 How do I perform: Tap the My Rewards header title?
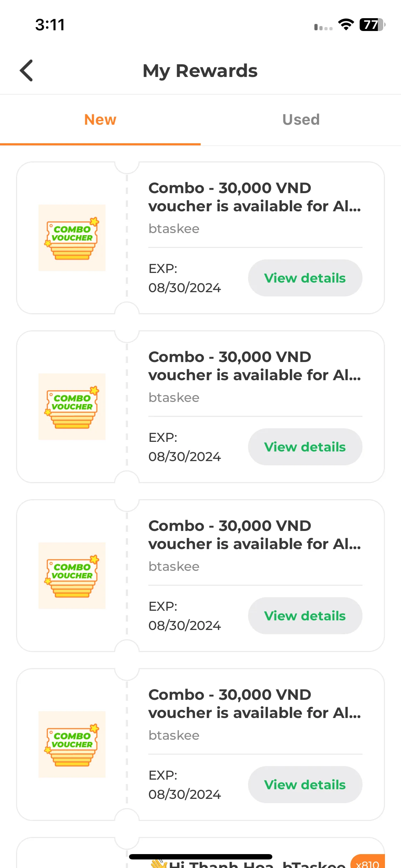tap(200, 71)
